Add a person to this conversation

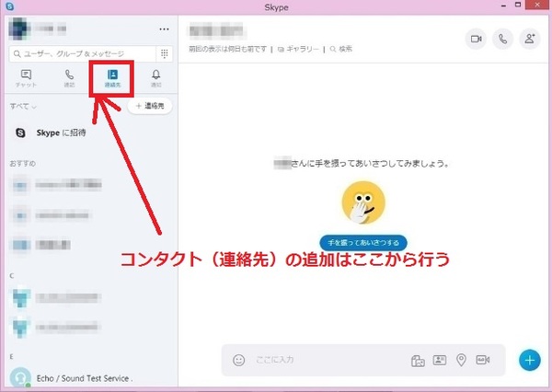(529, 39)
